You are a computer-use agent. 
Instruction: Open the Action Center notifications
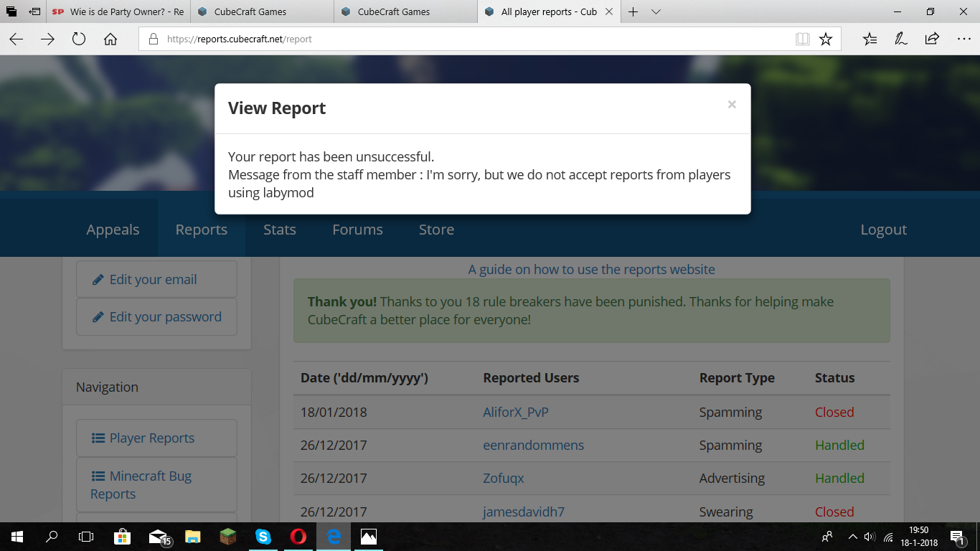(958, 537)
